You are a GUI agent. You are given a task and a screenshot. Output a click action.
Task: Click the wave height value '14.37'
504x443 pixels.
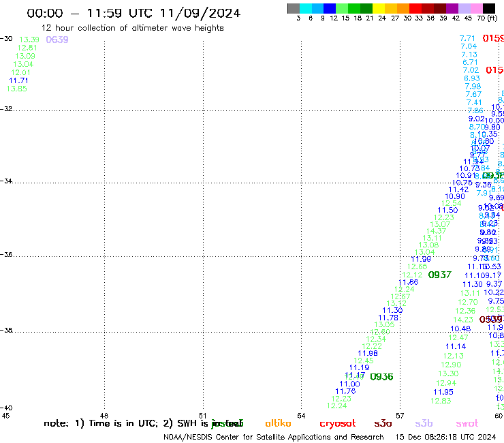[436, 231]
